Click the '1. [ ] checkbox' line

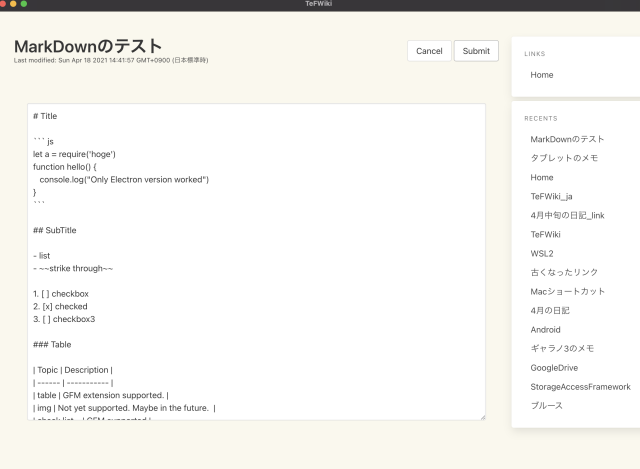61,294
